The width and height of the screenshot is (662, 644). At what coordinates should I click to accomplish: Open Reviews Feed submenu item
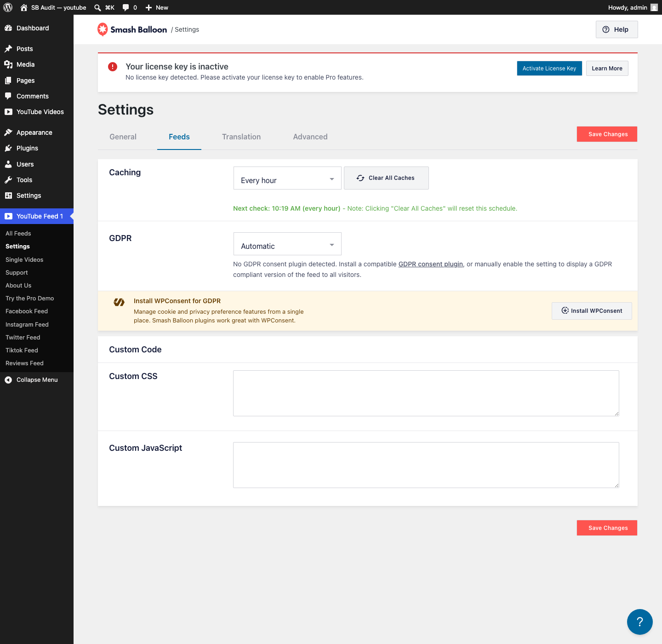tap(24, 363)
